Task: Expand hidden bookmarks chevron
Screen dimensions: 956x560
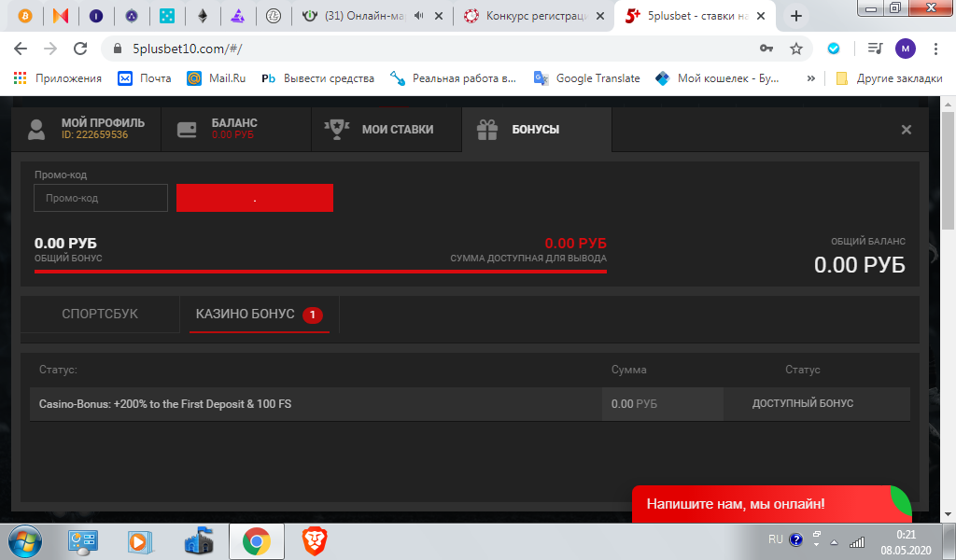Action: click(x=811, y=78)
